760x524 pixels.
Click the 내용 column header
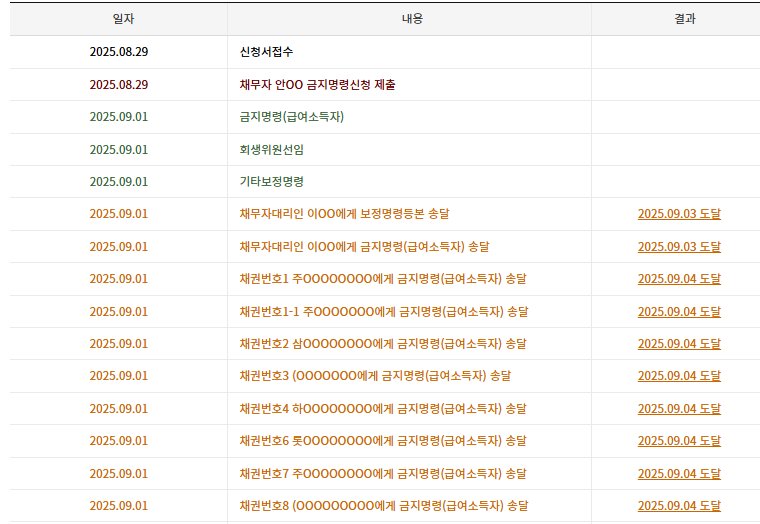(x=412, y=19)
